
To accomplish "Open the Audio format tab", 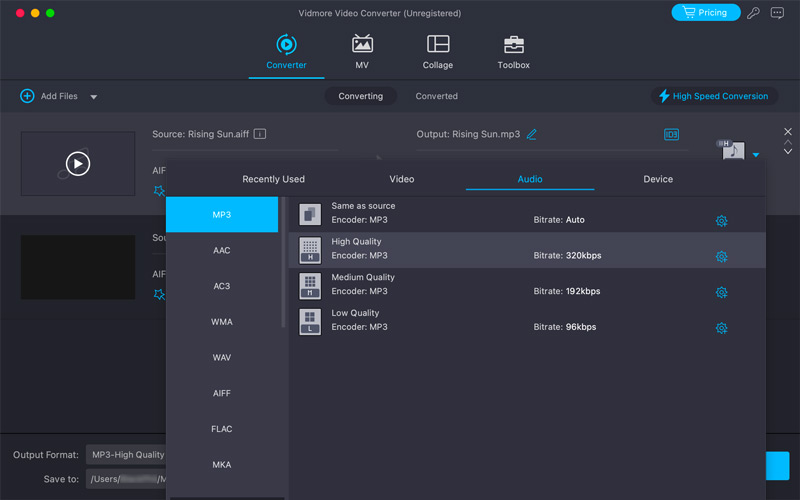I will (x=530, y=179).
